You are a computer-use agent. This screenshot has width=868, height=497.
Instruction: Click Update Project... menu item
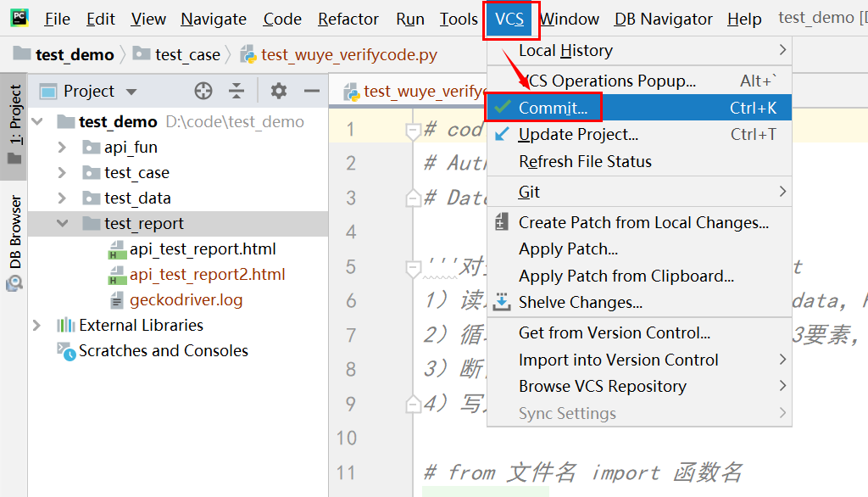click(x=578, y=134)
